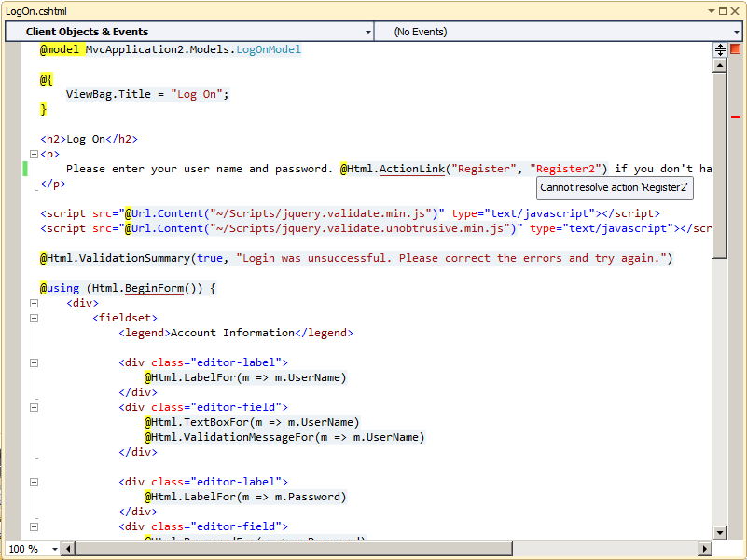Click the horizontal scrollbar right arrow
Screen dimensions: 747x560
(705, 549)
